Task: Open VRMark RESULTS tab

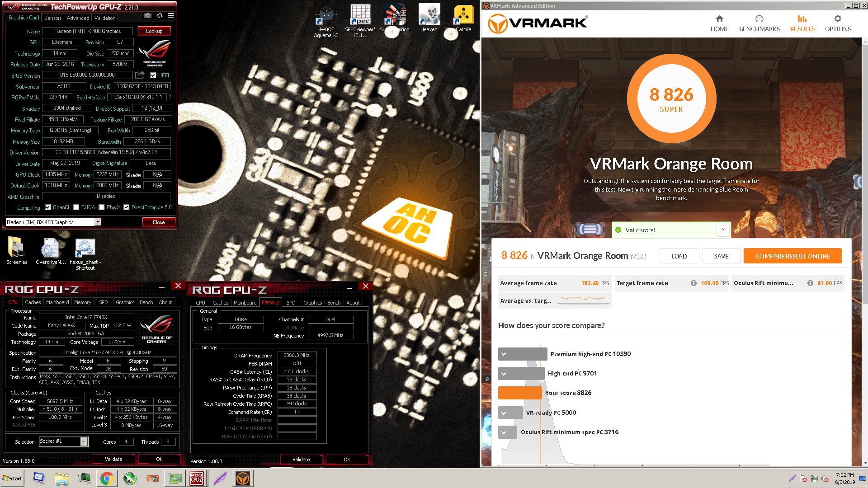Action: pyautogui.click(x=802, y=23)
